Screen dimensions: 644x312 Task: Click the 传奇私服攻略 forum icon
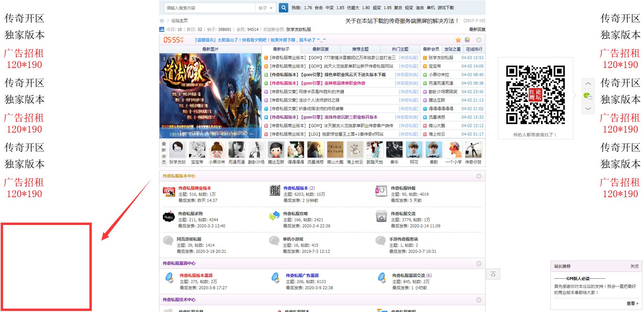coord(274,216)
